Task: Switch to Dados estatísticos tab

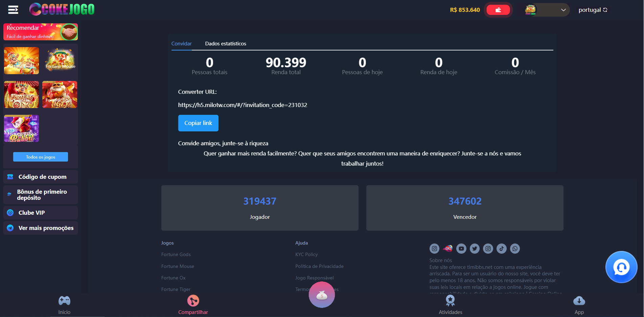Action: (226, 44)
